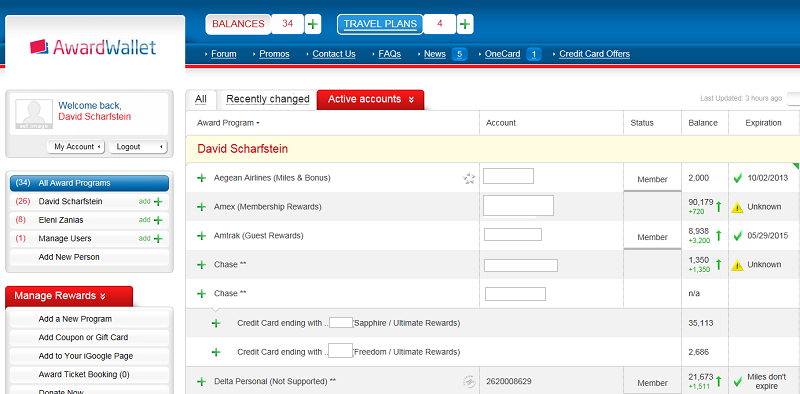This screenshot has height=394, width=800.
Task: Click the OneCard notification badge showing 1
Action: click(x=534, y=54)
